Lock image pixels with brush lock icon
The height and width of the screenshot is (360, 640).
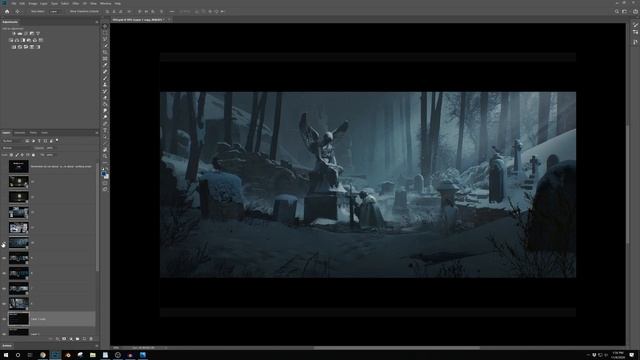coord(17,155)
